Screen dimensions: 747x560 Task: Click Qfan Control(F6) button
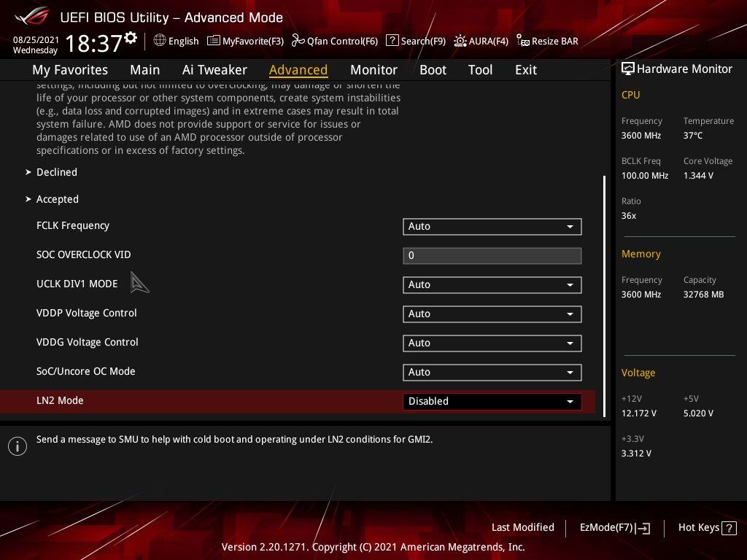coord(334,41)
